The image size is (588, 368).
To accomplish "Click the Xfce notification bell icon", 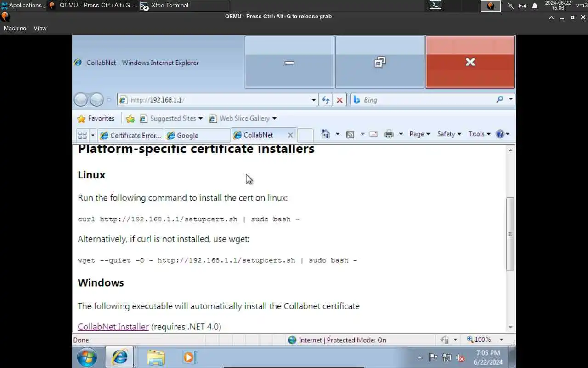I will (x=535, y=6).
